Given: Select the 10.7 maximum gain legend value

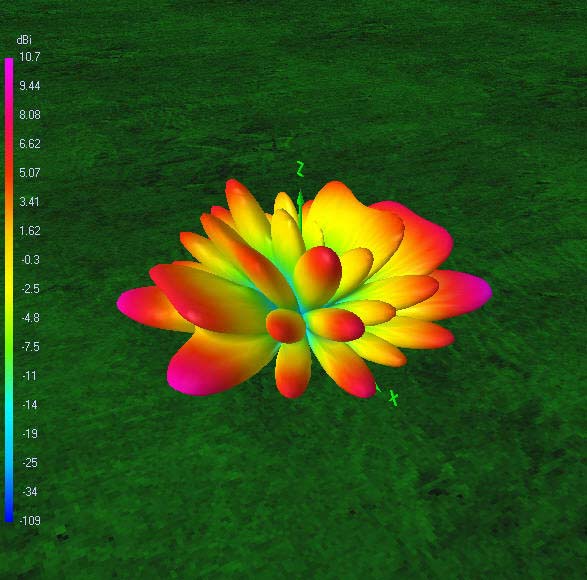Looking at the screenshot, I should 30,57.
